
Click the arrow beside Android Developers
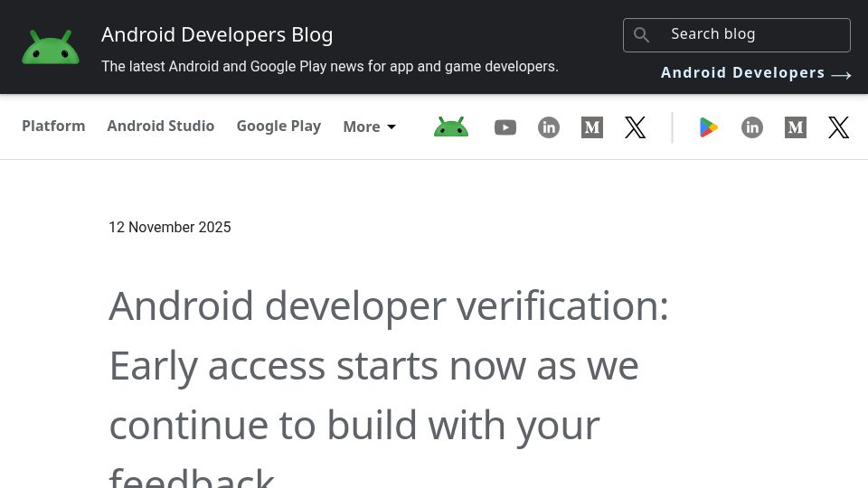click(x=841, y=75)
